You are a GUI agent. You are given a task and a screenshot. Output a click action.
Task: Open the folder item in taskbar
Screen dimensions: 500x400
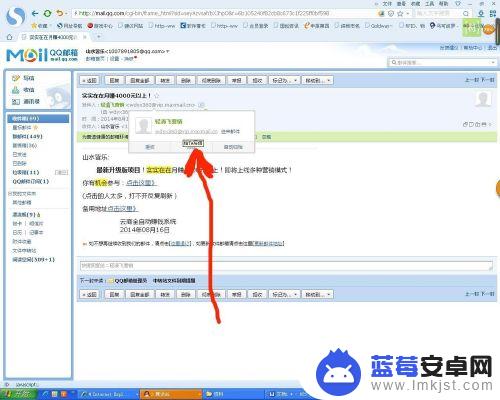[233, 395]
